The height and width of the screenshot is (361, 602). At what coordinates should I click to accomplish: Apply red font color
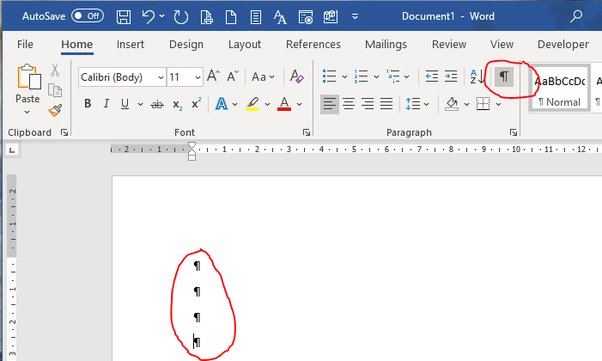point(284,104)
